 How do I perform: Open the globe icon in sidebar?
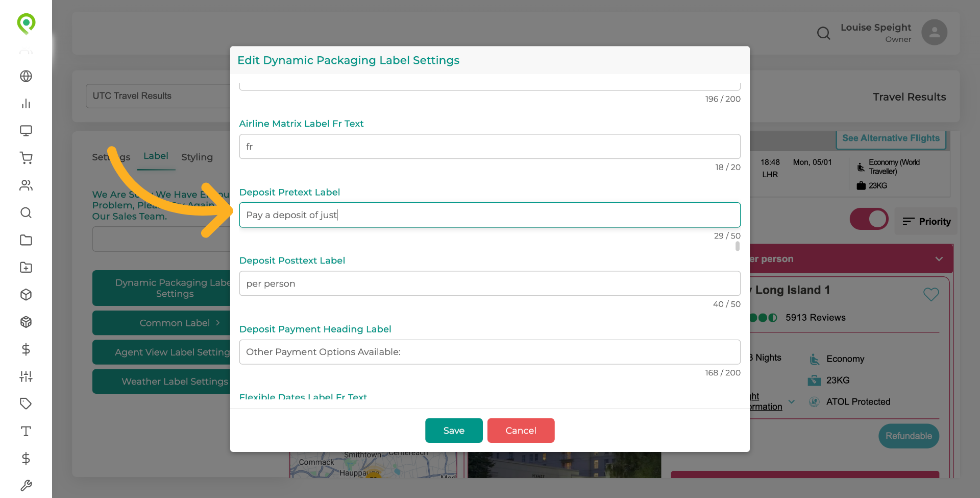(26, 76)
